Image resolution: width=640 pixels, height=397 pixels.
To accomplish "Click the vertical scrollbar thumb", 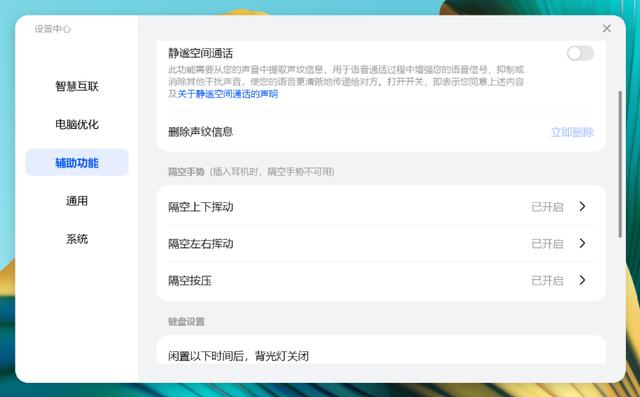I will pyautogui.click(x=620, y=164).
